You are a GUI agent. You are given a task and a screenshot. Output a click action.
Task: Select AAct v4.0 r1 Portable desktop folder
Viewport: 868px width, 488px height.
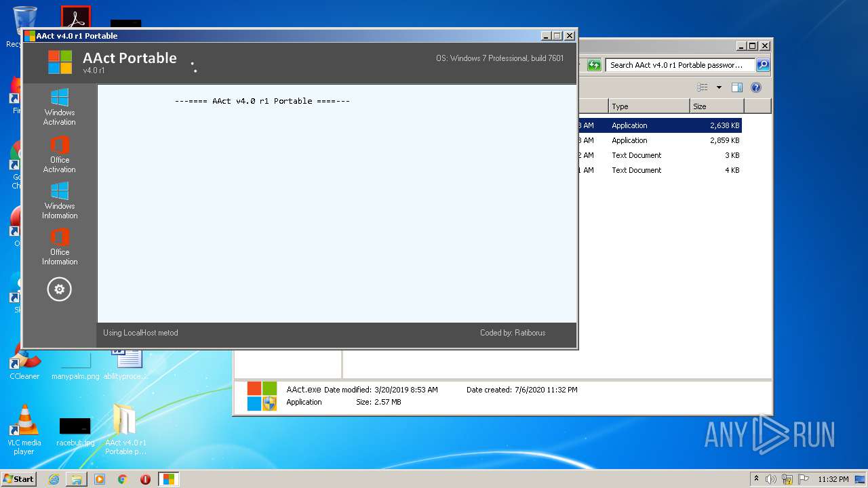(x=125, y=430)
